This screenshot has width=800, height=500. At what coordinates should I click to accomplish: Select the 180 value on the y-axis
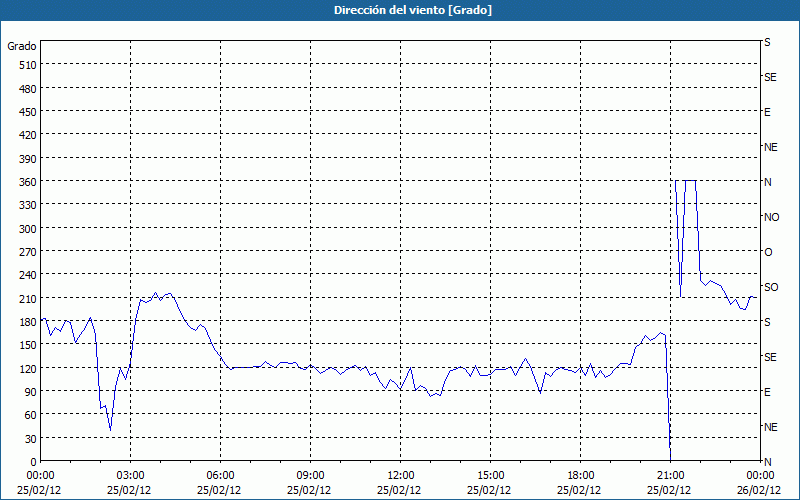pos(28,322)
